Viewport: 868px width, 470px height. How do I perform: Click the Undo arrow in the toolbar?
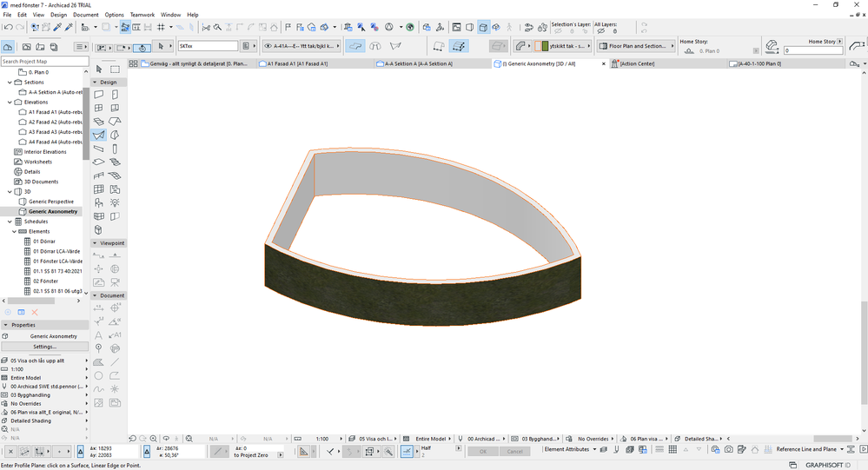[x=8, y=27]
